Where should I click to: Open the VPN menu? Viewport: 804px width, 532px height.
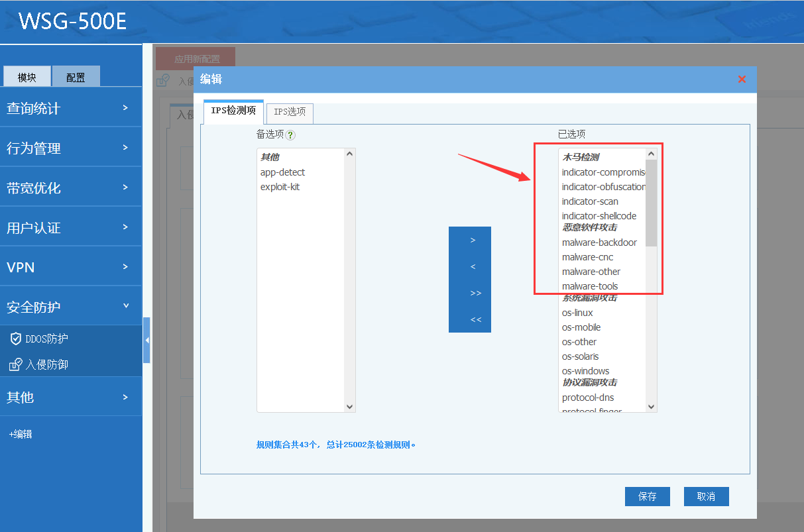point(70,267)
